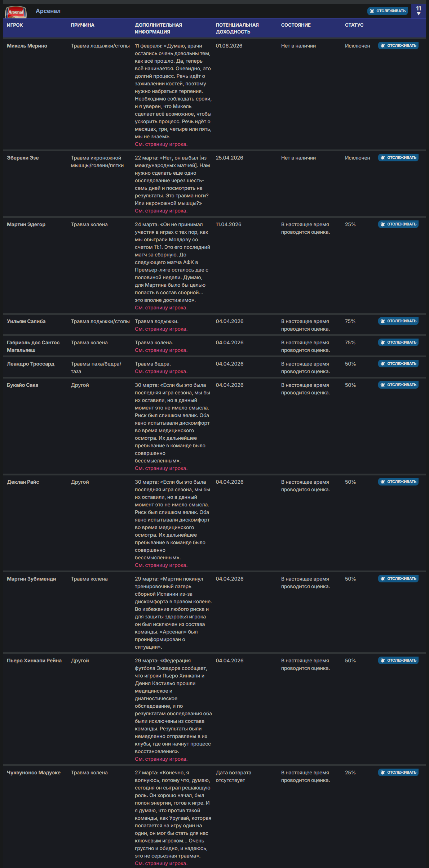Track Чуквунонсо Мадуэке with Отслеживать button
Viewport: 429px width, 868px height.
click(398, 773)
